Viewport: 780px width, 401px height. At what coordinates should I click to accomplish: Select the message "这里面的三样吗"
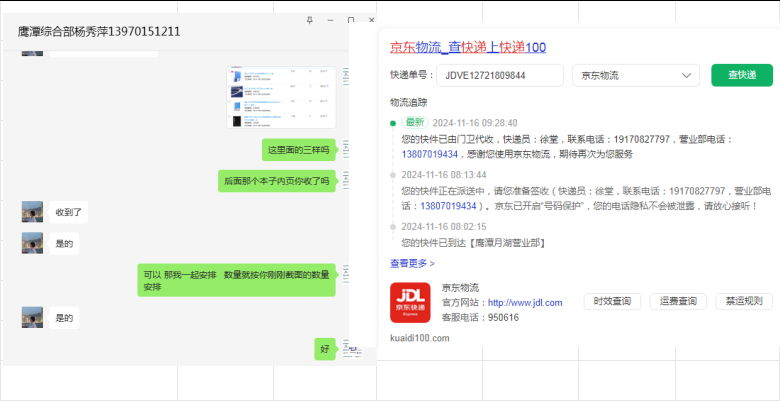click(x=299, y=150)
